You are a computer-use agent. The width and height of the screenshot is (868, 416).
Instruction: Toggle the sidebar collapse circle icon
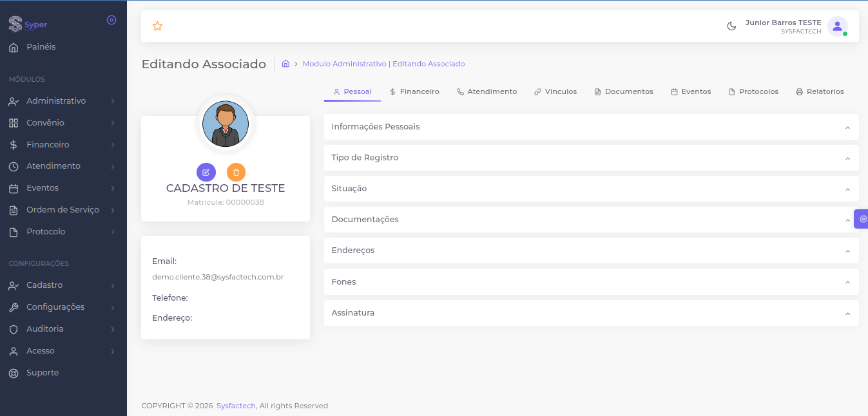111,20
